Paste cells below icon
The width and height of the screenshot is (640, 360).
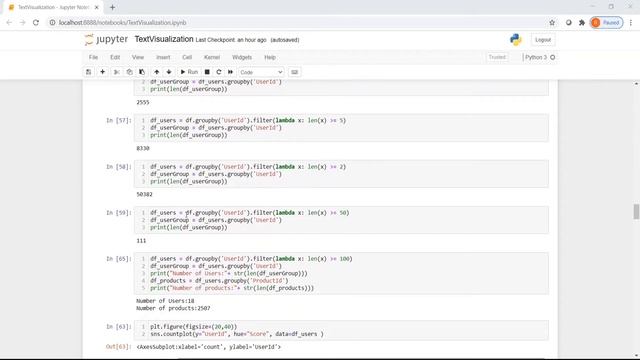pyautogui.click(x=142, y=72)
